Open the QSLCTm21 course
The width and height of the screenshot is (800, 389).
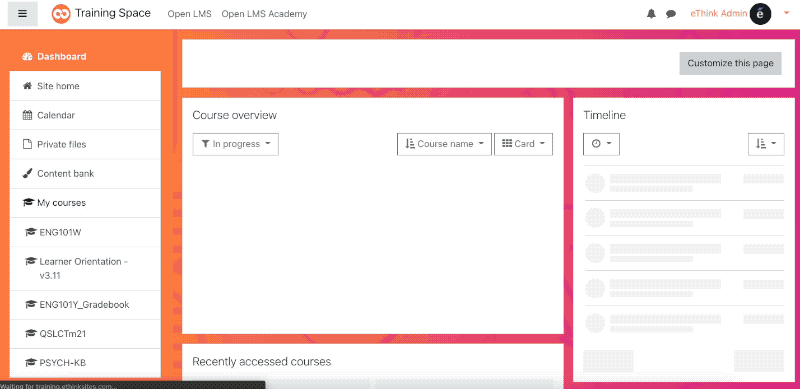[85, 334]
